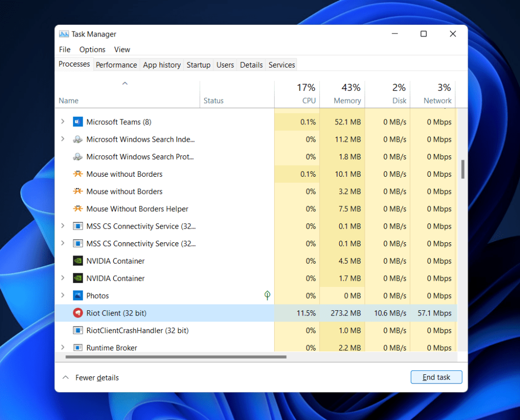Collapse details using the Fewer details chevron
Viewport: 520px width, 420px height.
(x=66, y=377)
